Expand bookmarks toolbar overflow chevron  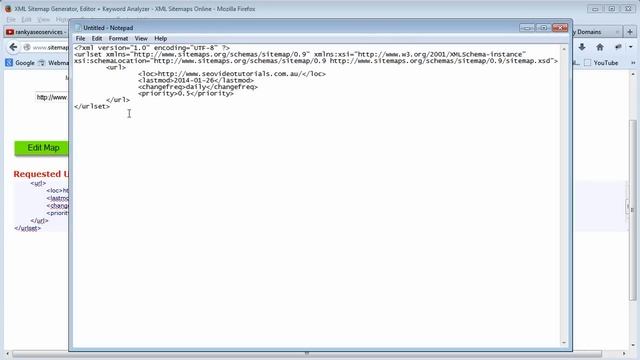pos(633,63)
